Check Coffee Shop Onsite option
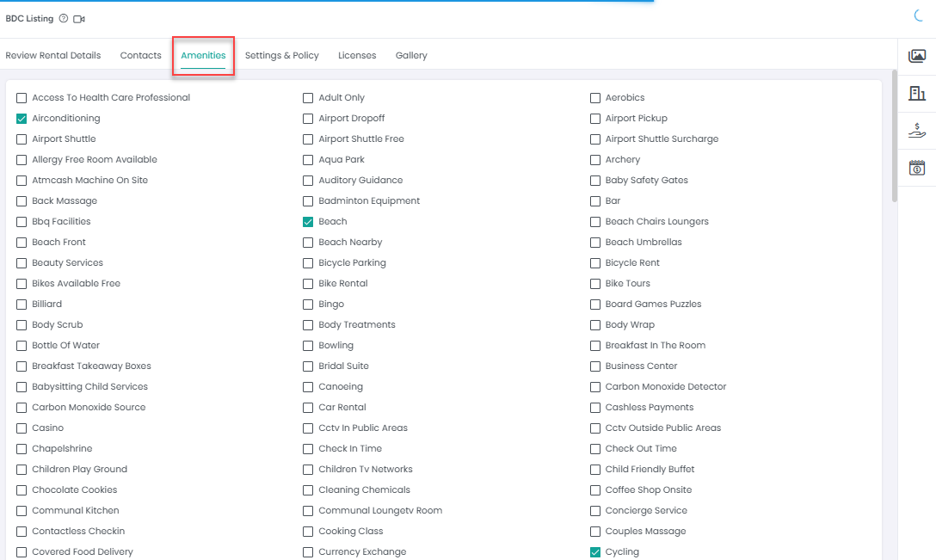 (595, 490)
